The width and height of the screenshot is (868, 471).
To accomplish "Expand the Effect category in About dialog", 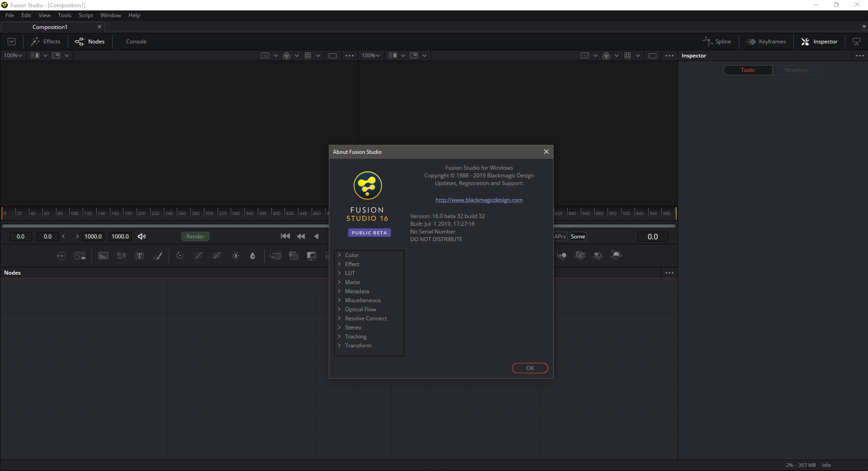I will (339, 264).
